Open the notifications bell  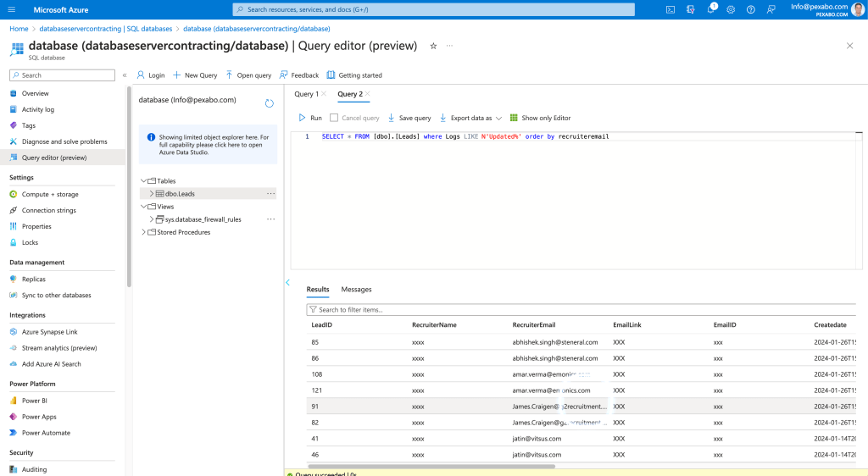click(711, 9)
